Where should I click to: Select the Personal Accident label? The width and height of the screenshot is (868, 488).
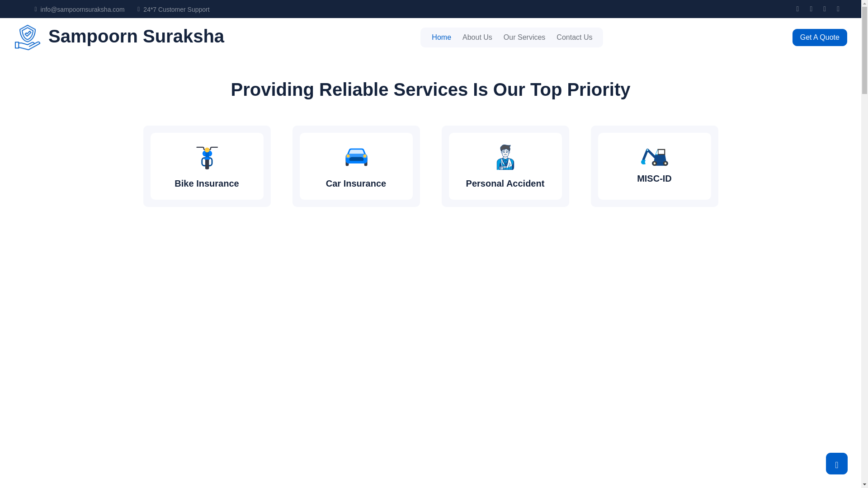point(505,183)
